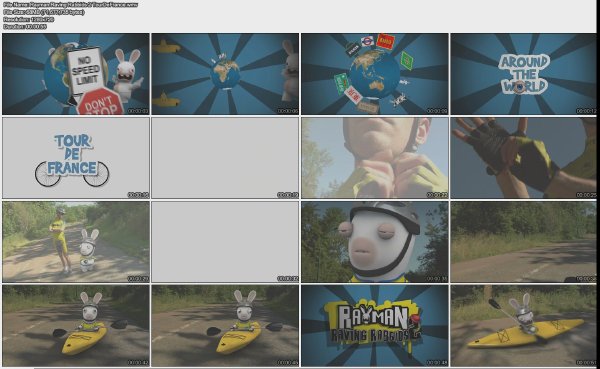Click the Resolution header line
600x369 pixels.
click(28, 19)
